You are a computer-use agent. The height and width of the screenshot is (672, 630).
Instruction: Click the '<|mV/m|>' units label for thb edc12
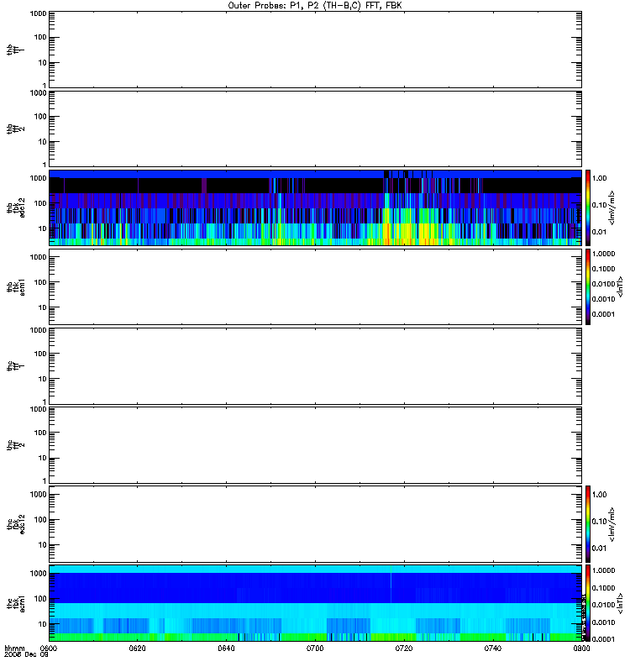click(x=612, y=207)
